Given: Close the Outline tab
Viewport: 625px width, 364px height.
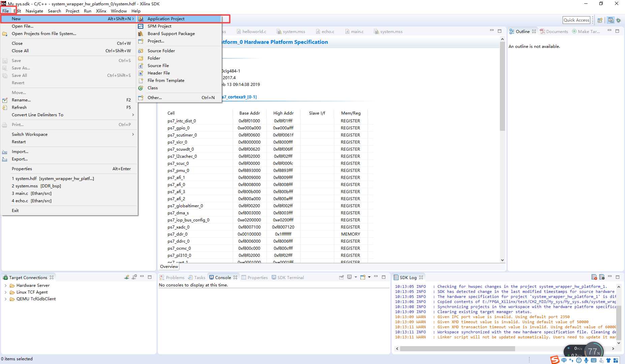Looking at the screenshot, I should (534, 31).
